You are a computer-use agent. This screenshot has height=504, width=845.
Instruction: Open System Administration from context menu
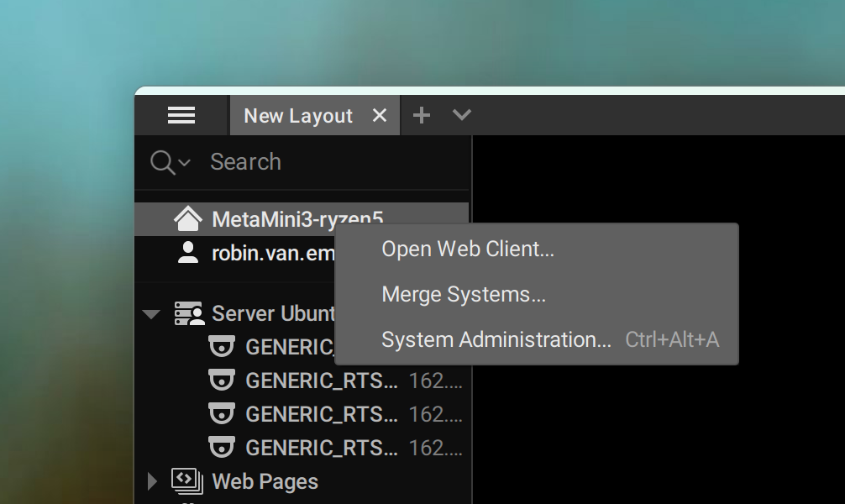[496, 339]
